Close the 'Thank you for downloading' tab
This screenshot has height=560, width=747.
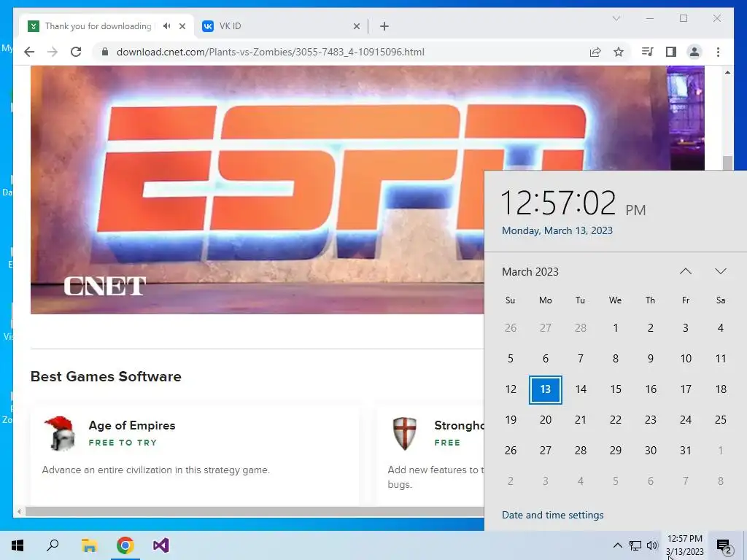tap(182, 26)
